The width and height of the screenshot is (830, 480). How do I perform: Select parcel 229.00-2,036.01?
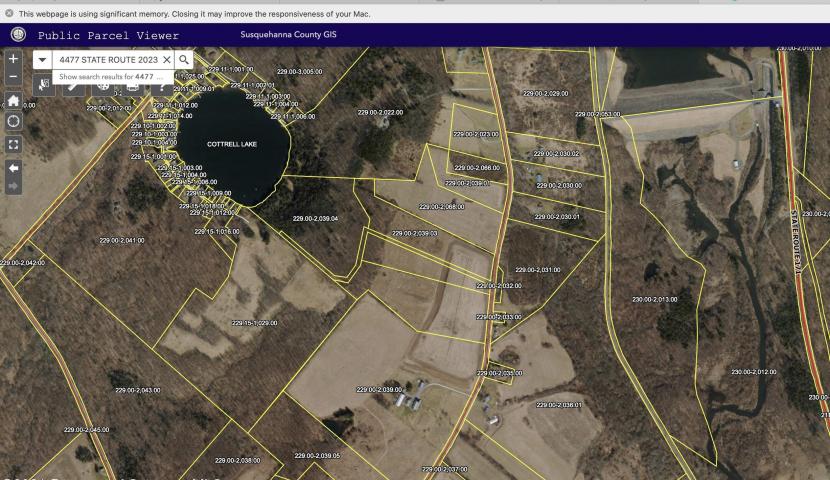(559, 405)
